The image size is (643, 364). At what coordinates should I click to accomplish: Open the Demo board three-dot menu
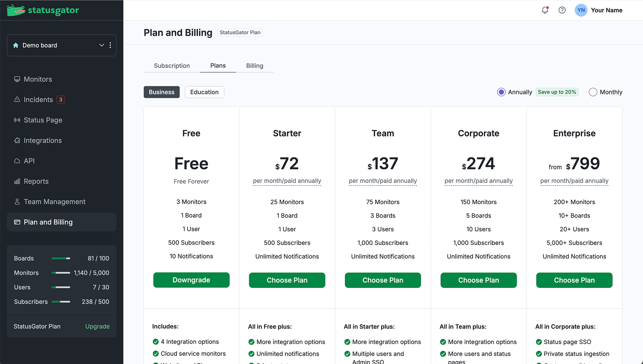pyautogui.click(x=110, y=45)
